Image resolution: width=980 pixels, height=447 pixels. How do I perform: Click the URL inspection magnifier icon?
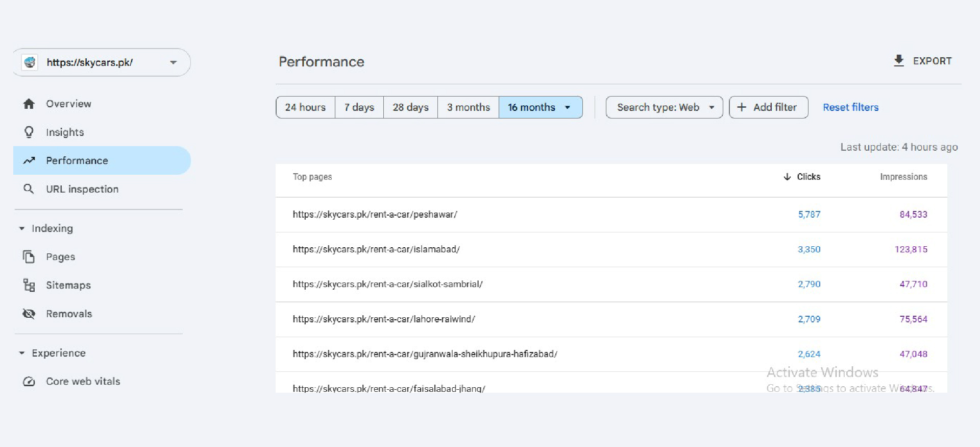29,189
